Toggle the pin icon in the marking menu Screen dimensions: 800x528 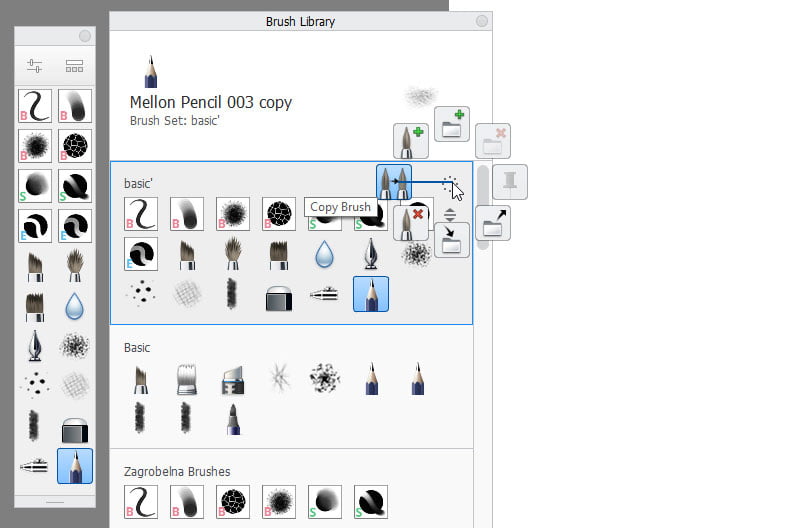click(x=510, y=182)
